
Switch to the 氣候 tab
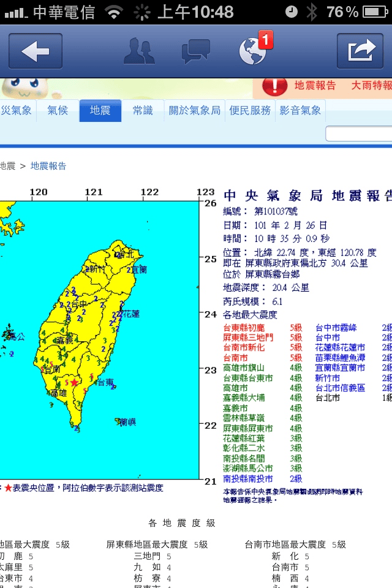click(x=58, y=111)
